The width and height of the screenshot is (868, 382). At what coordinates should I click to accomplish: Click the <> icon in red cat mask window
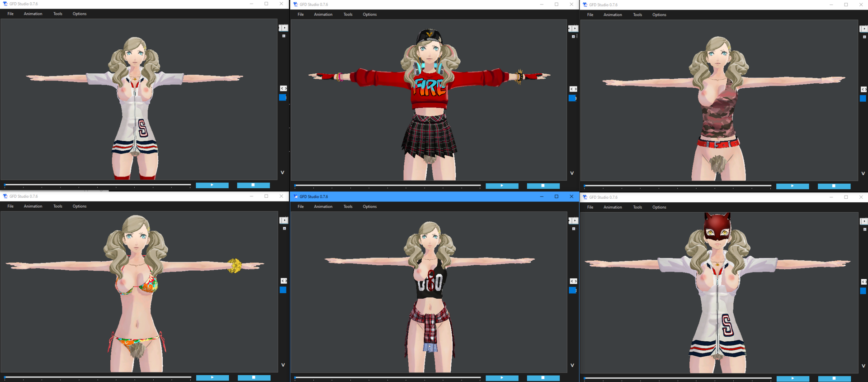coord(864,282)
